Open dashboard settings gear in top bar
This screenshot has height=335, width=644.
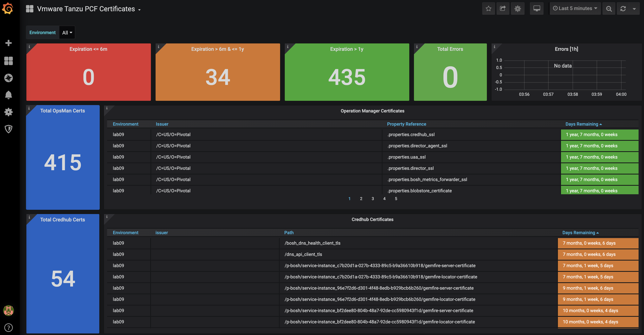[x=518, y=9]
